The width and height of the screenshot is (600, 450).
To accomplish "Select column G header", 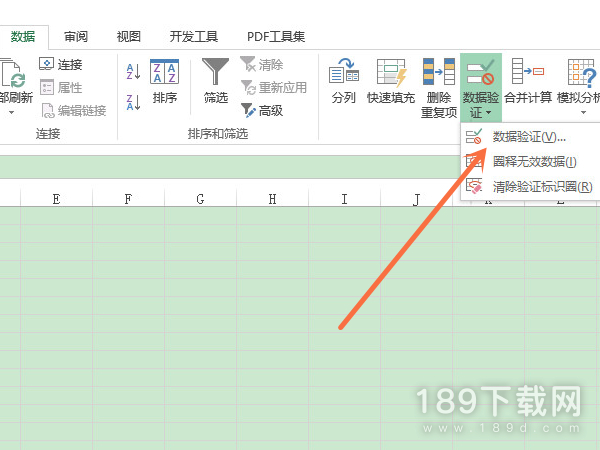I will point(200,199).
